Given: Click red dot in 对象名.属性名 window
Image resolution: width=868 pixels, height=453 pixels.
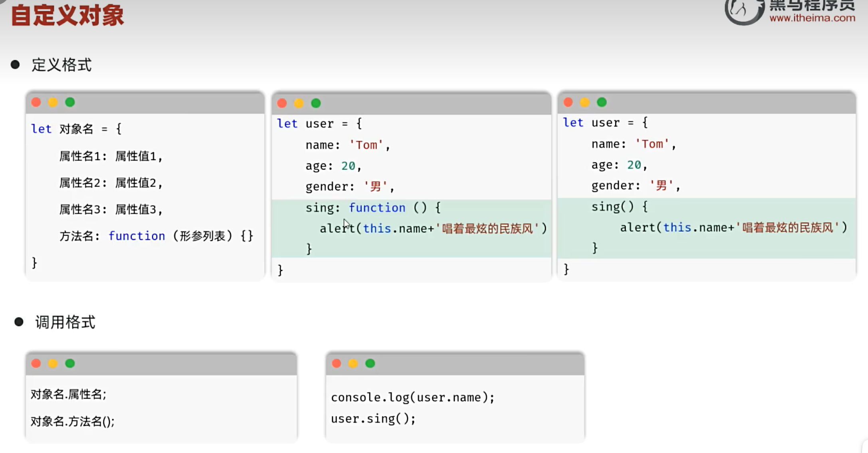Looking at the screenshot, I should 36,364.
